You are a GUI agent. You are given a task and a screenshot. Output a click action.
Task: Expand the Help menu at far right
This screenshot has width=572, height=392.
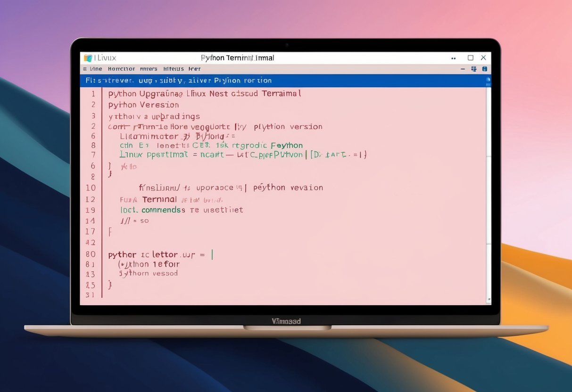pos(194,68)
